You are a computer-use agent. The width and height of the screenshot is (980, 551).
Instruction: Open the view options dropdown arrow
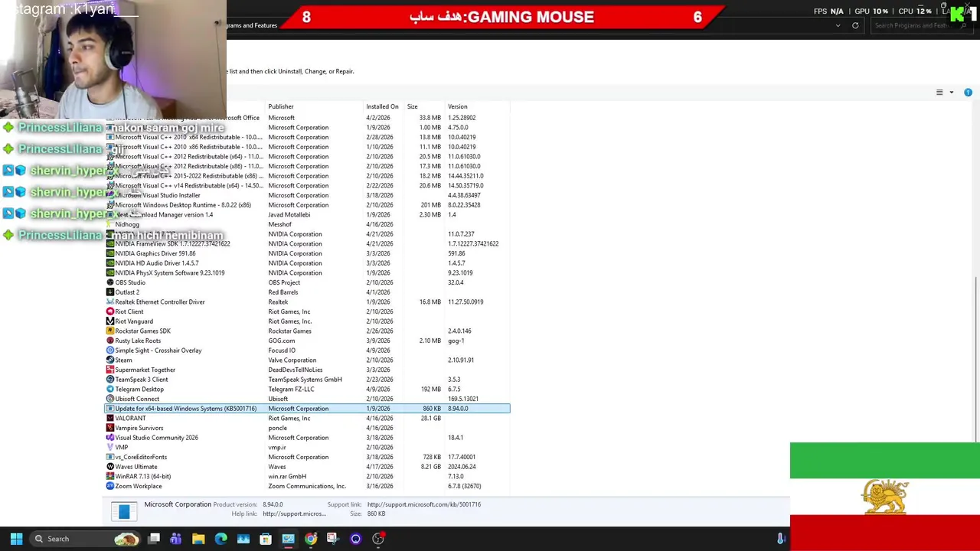pos(952,93)
